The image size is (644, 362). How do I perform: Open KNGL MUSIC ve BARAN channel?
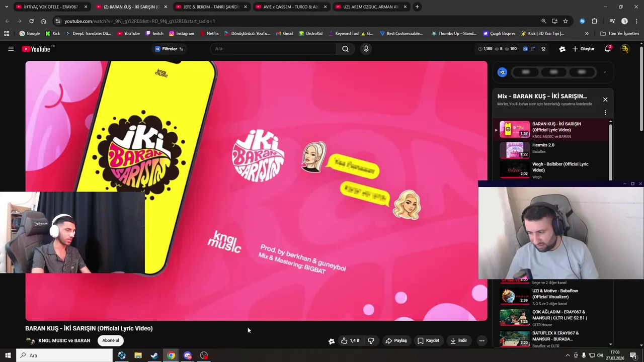point(64,340)
